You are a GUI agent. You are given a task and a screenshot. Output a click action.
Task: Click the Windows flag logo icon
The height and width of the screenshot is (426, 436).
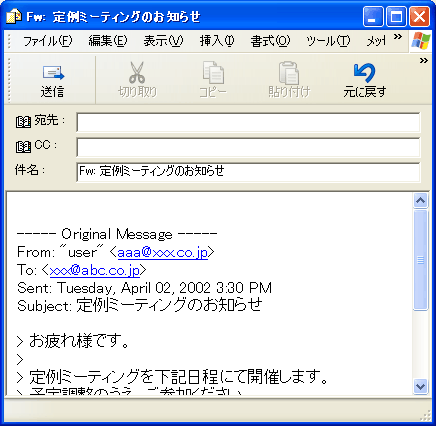click(421, 41)
